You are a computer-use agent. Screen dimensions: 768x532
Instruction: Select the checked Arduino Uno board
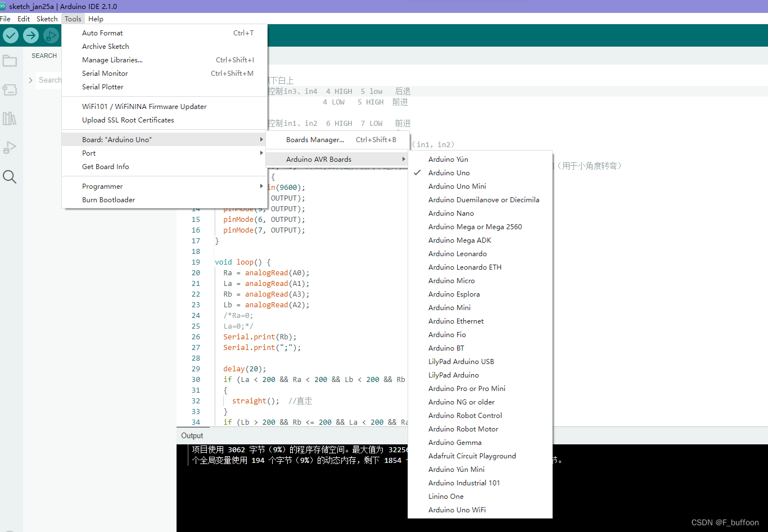[480, 172]
